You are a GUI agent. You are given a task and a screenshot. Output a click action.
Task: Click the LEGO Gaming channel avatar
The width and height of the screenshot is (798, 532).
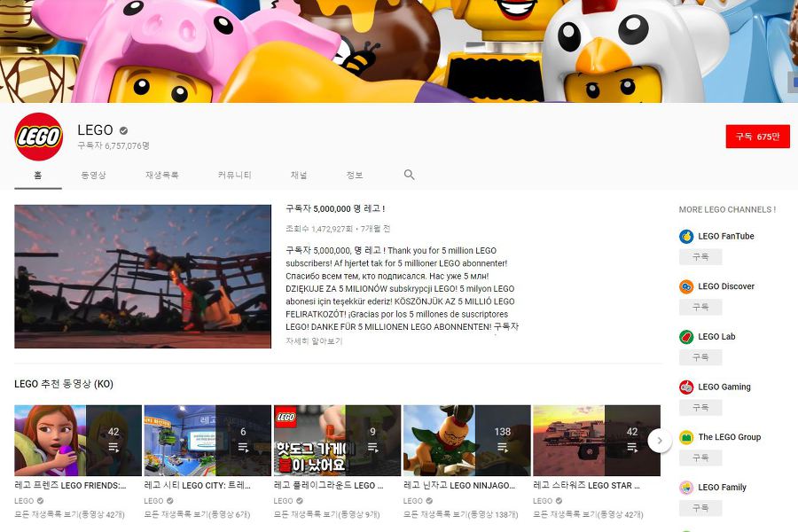click(686, 387)
